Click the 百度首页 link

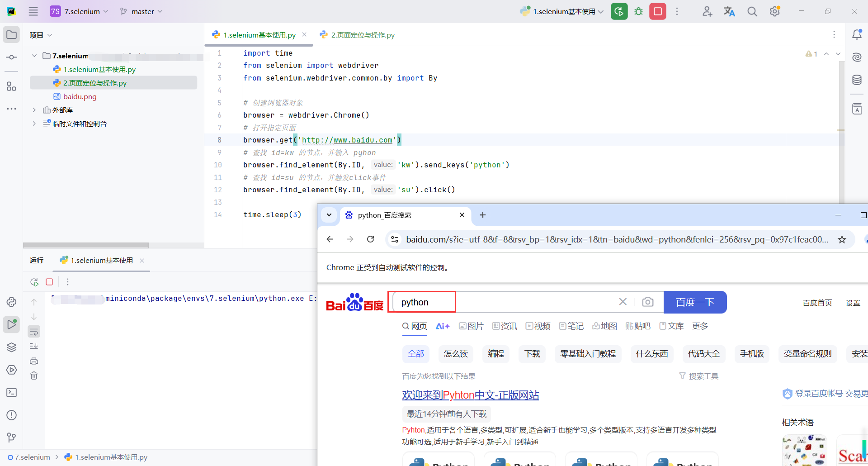pyautogui.click(x=817, y=303)
